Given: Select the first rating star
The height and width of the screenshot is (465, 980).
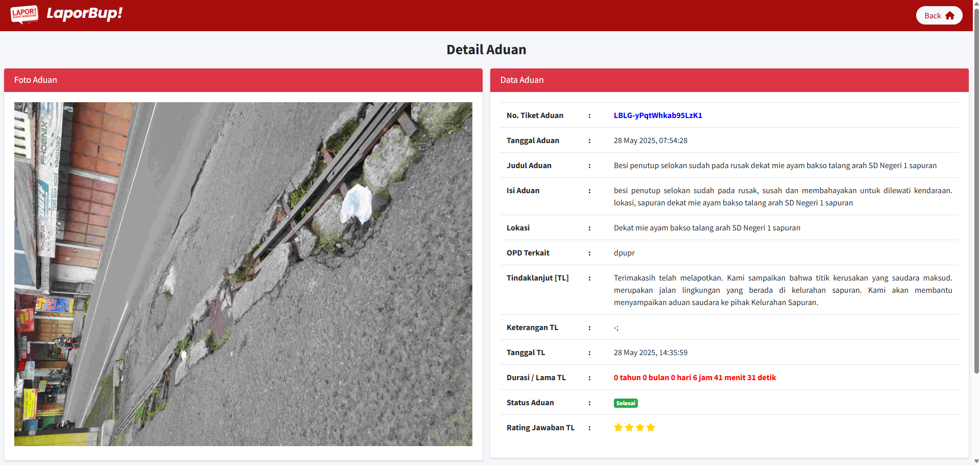Looking at the screenshot, I should [618, 428].
